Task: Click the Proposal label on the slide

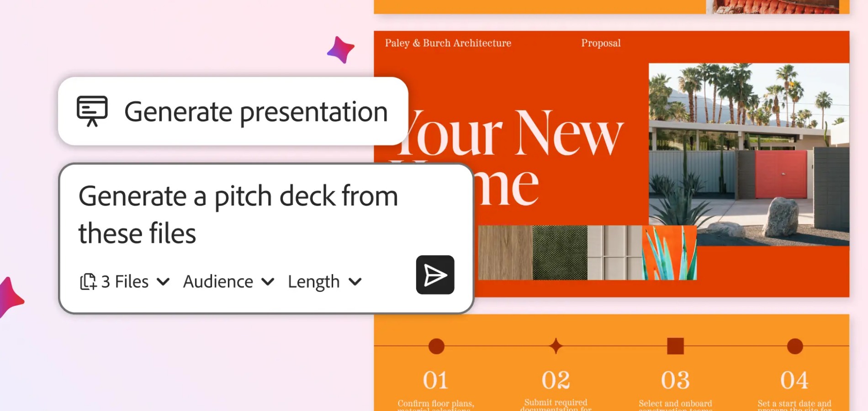Action: pos(601,43)
